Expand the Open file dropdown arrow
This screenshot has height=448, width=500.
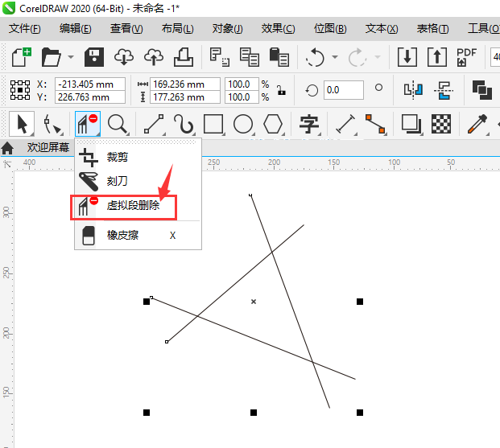pyautogui.click(x=71, y=57)
